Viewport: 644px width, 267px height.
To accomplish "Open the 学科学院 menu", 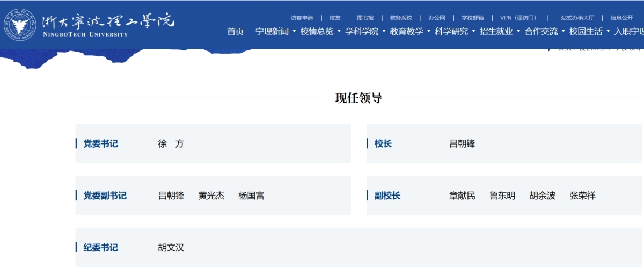I will 362,31.
